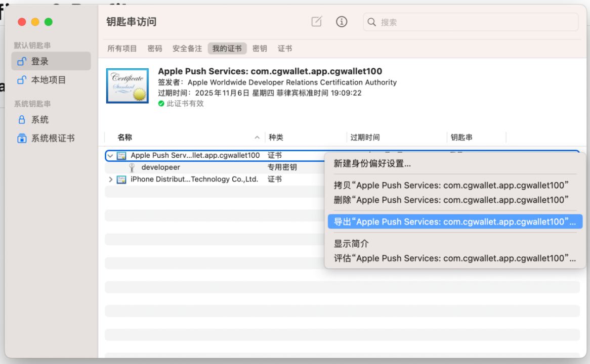Viewport: 590px width, 364px height.
Task: Switch to the 所有项目 tab
Action: tap(122, 49)
